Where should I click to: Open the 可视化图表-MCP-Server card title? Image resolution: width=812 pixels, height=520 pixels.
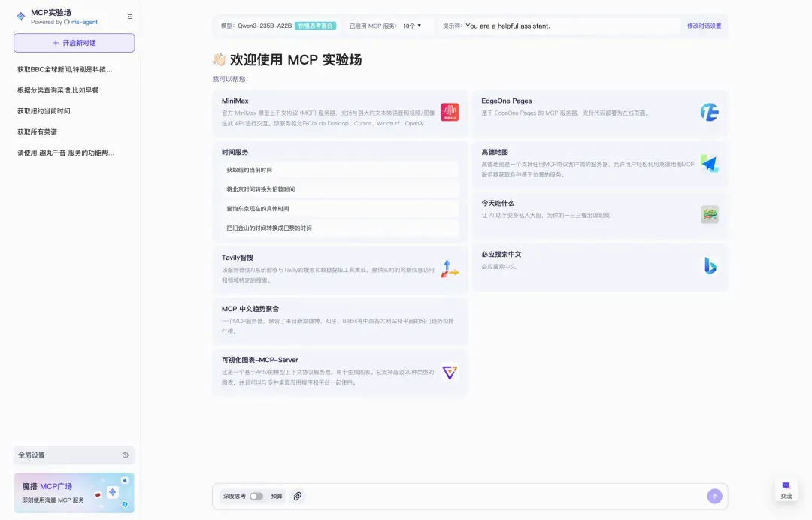(260, 360)
